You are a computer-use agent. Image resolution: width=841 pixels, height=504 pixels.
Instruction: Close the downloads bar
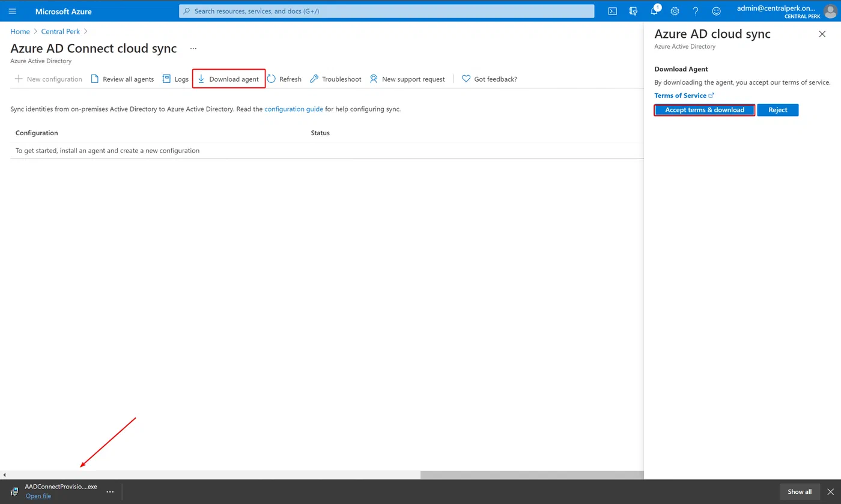(x=830, y=491)
